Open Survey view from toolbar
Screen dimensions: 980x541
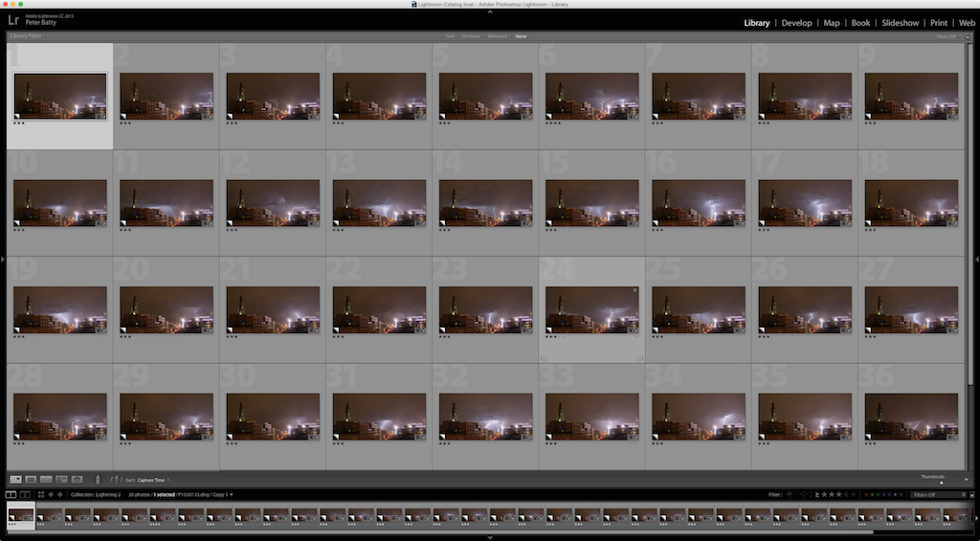tap(61, 479)
